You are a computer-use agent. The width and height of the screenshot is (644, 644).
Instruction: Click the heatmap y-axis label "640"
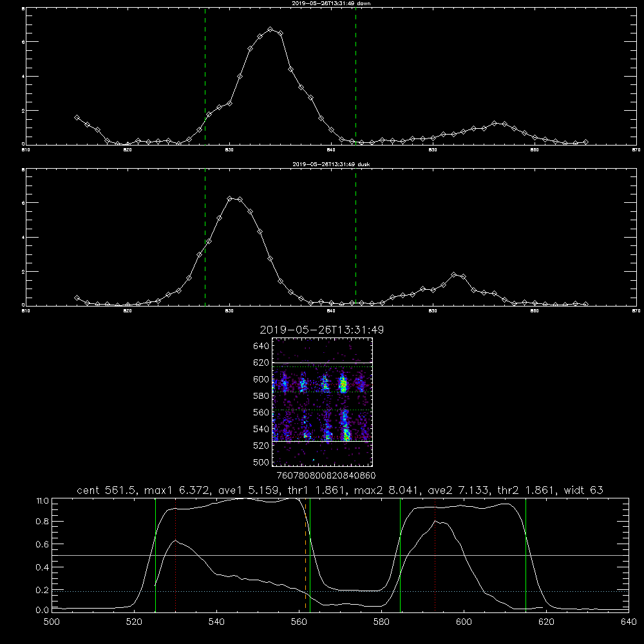[x=261, y=346]
